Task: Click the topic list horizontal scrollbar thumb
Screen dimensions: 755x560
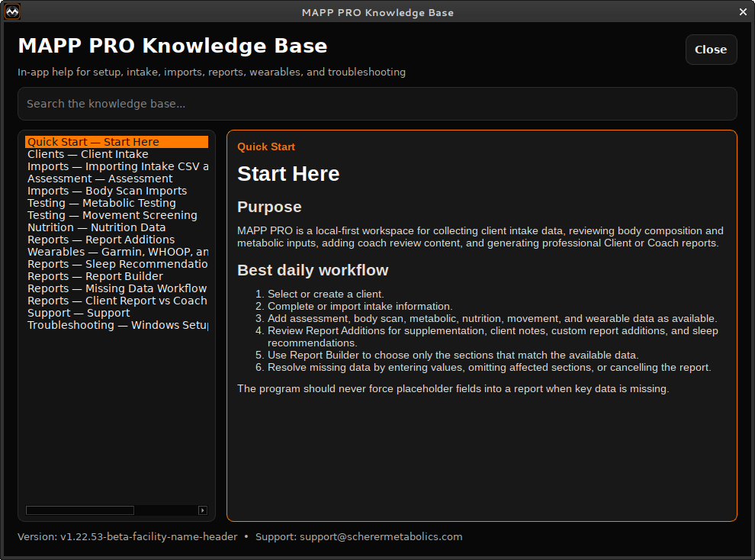Action: point(80,510)
